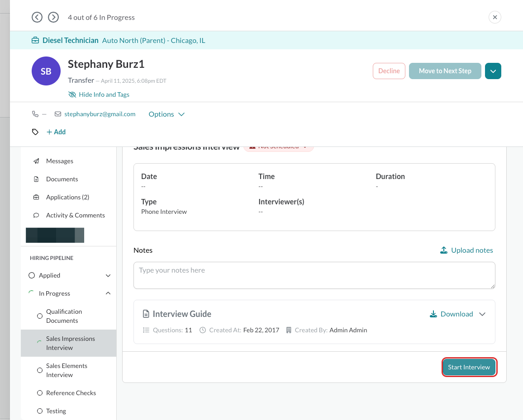Select Reference Checks step
Screen dimensions: 523x420
click(x=71, y=393)
